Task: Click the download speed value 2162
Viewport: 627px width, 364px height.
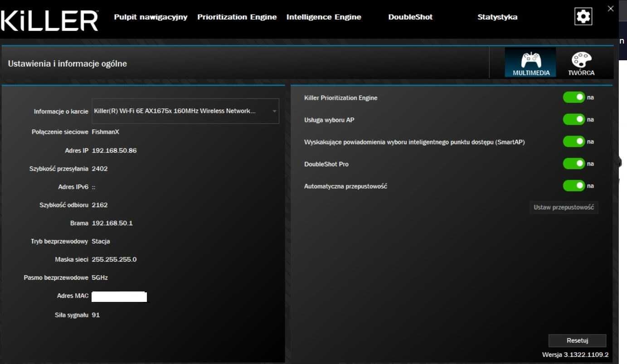Action: 100,205
